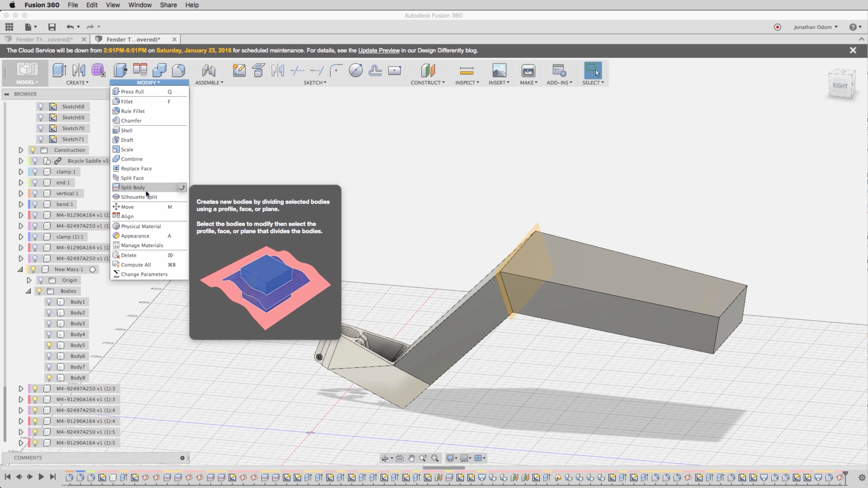Click the horizontal scrollbar above timeline

tap(443, 468)
